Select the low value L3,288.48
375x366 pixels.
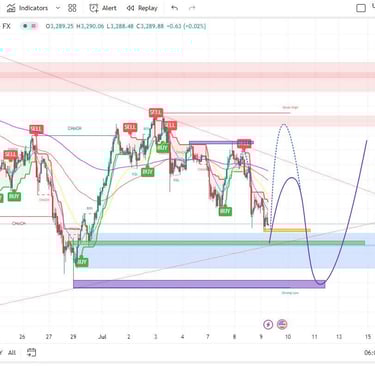coord(120,26)
